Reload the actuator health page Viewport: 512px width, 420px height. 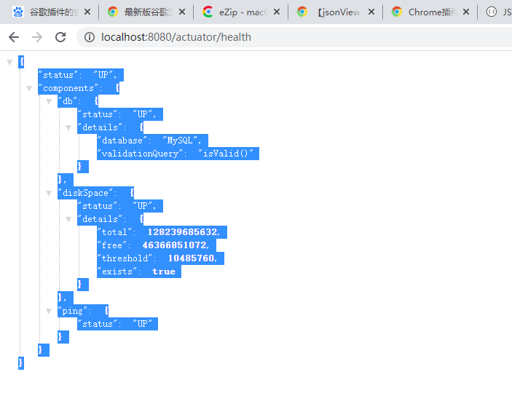coord(60,37)
